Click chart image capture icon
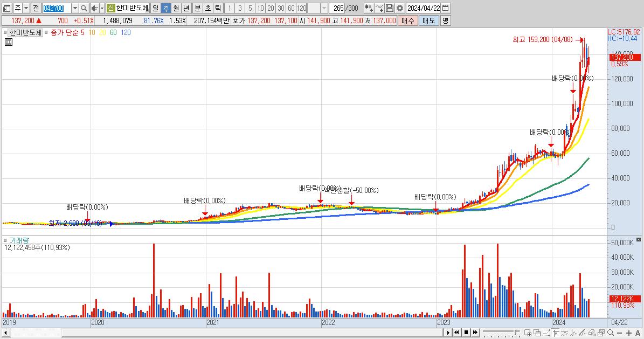The height and width of the screenshot is (339, 644). 601,333
